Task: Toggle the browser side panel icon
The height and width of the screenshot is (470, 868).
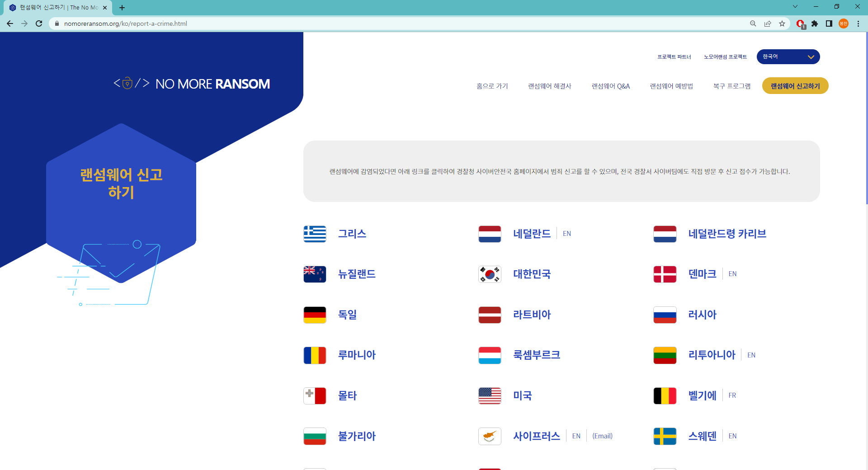Action: click(x=829, y=23)
